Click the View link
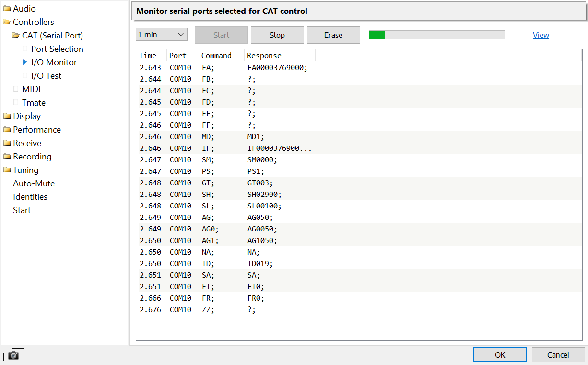This screenshot has width=588, height=365. click(541, 35)
